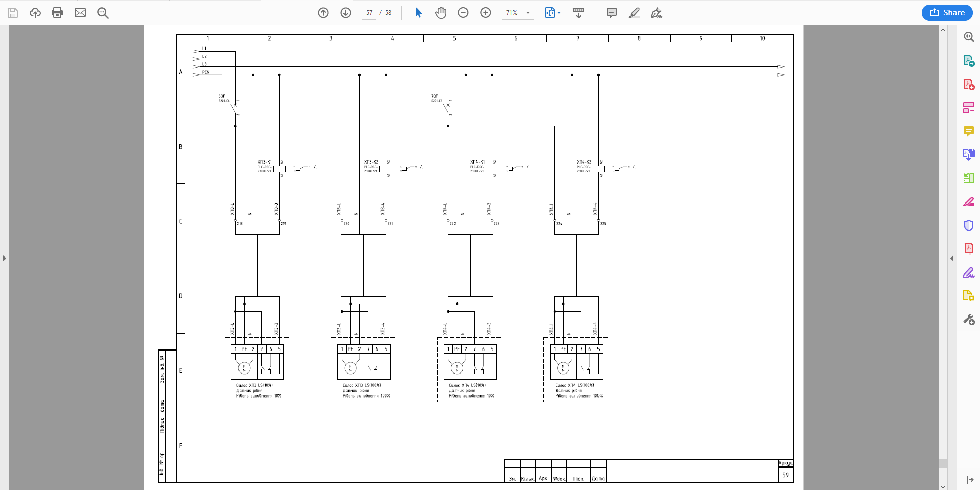
Task: Open the search tools icon in the right pane
Action: tap(969, 37)
